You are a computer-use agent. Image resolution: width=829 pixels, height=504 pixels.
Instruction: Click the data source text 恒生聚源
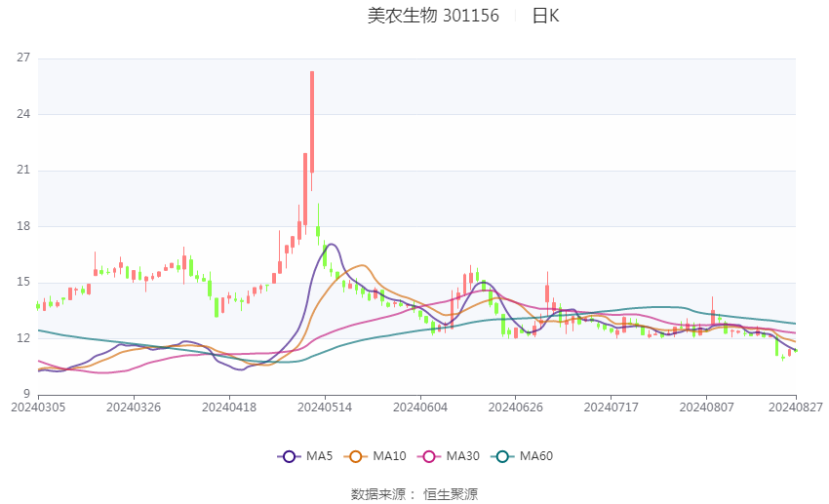[x=451, y=494]
